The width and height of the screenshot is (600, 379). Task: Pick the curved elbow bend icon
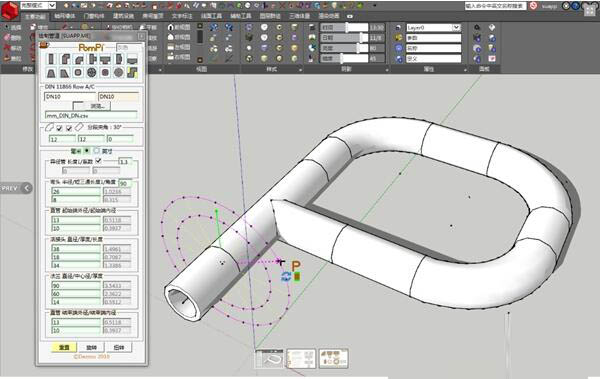(78, 59)
